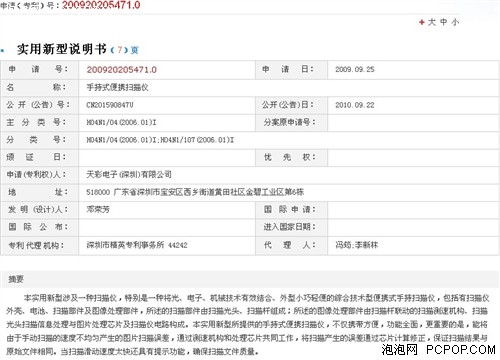Click the name 手持式便携扫描仪
Screen dimensions: 500x360
tap(117, 87)
